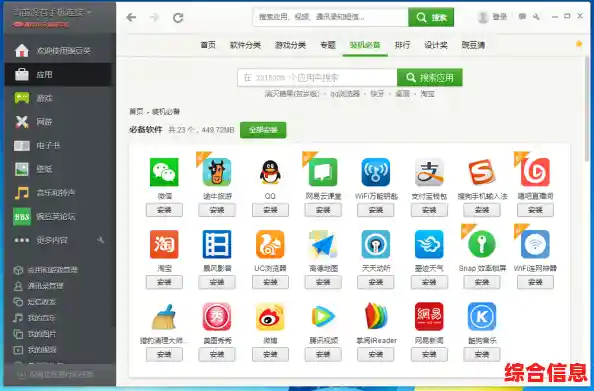Screen dimensions: 594x391
Task: Click the iReader colorful book icon
Action: click(x=376, y=316)
